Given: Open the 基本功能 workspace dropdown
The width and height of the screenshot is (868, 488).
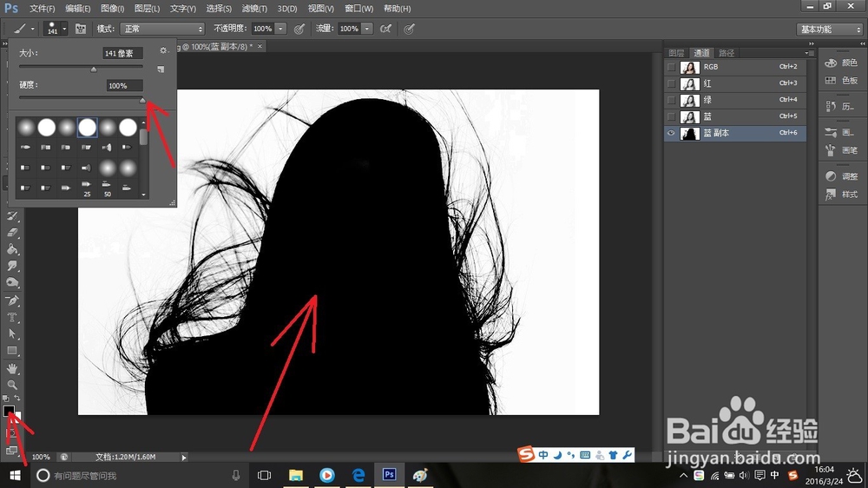Looking at the screenshot, I should [829, 30].
